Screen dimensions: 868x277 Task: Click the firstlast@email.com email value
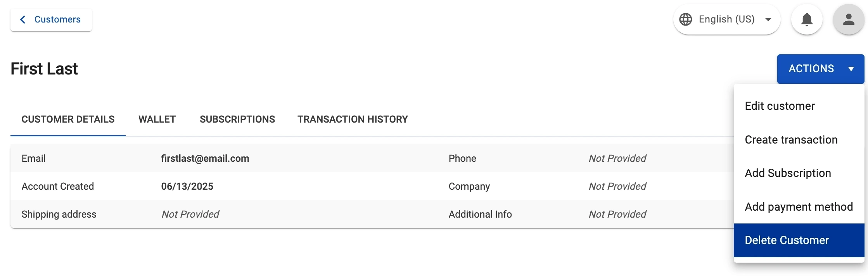tap(205, 158)
